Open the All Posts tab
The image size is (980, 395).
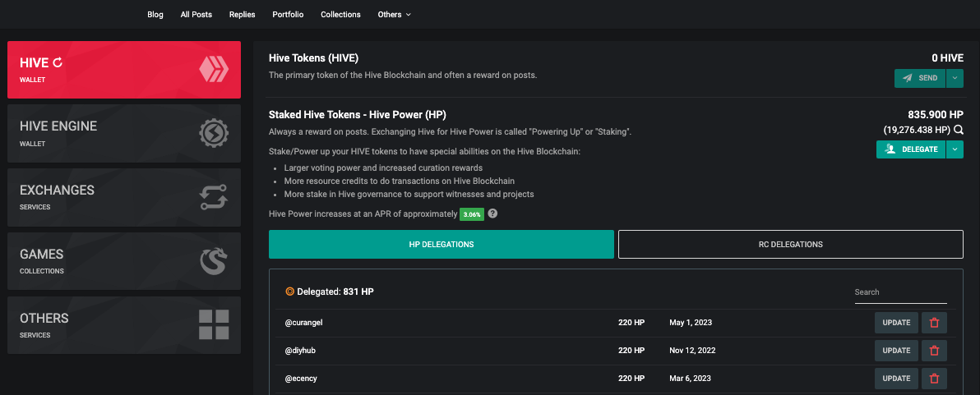pyautogui.click(x=196, y=14)
